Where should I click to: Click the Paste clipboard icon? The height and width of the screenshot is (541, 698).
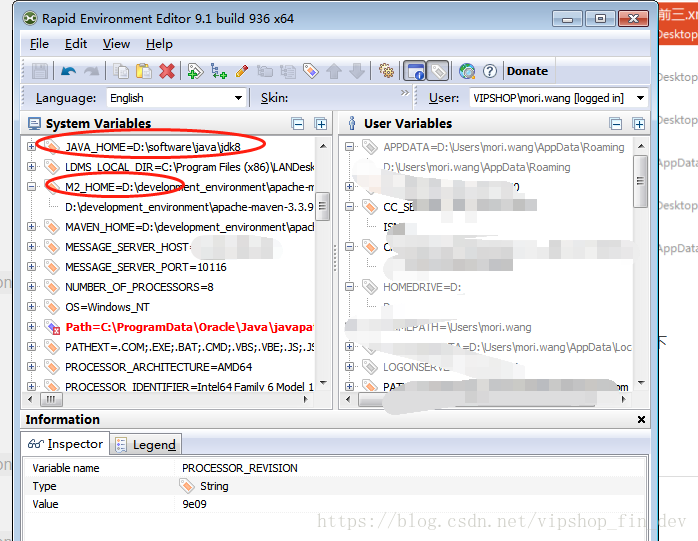click(x=144, y=71)
